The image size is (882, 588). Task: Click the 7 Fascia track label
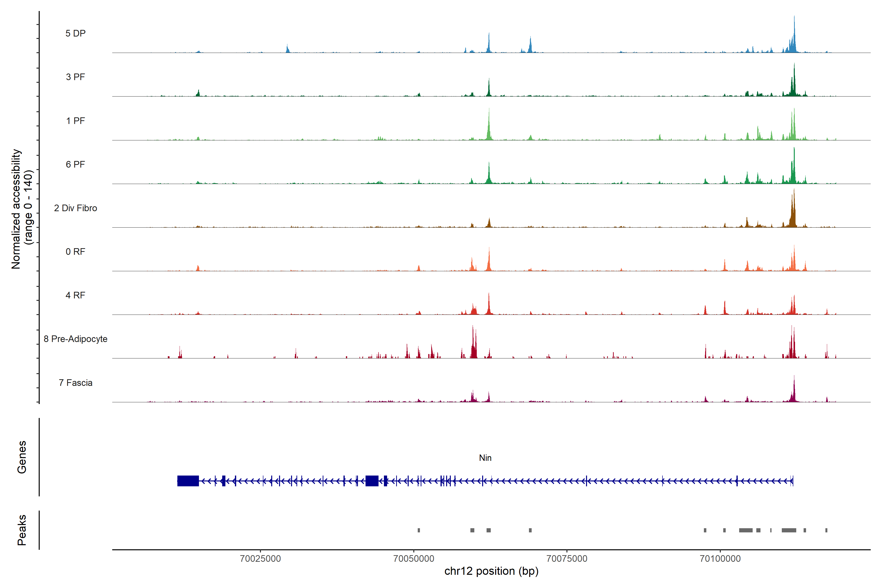click(75, 382)
